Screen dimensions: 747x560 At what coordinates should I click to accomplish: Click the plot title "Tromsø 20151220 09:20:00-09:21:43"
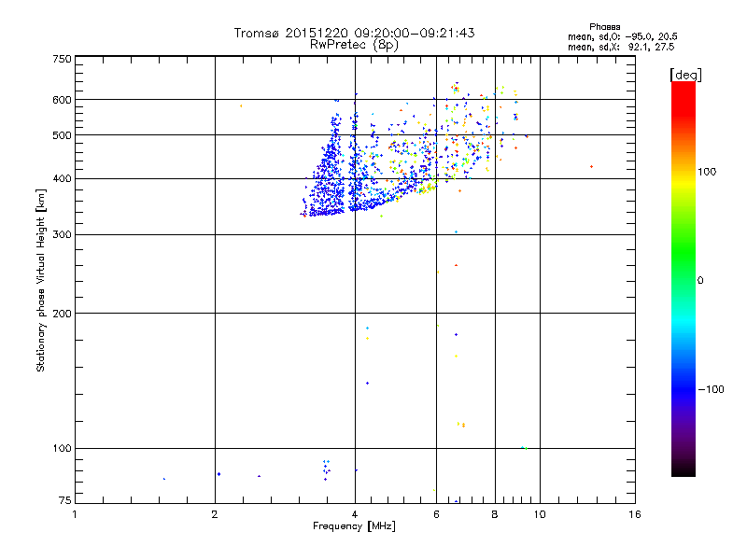(354, 33)
